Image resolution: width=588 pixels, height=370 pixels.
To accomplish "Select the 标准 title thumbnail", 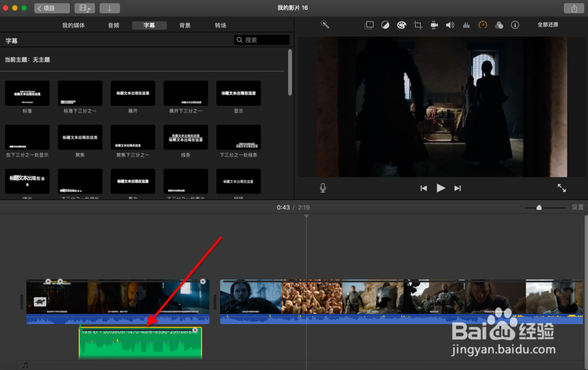I will coord(27,93).
